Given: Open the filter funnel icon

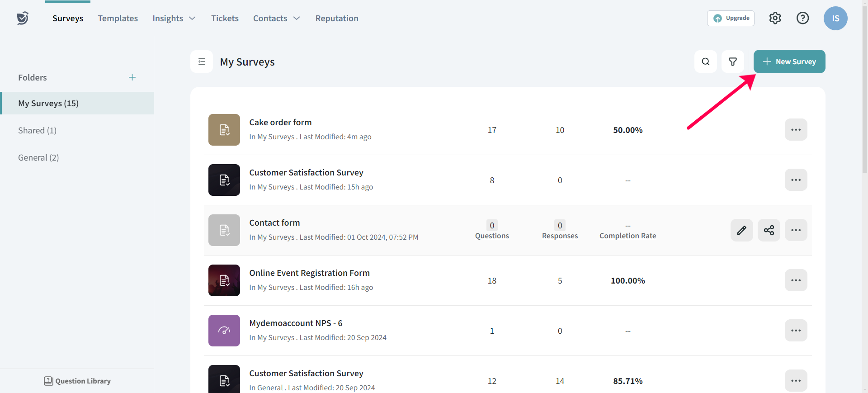Looking at the screenshot, I should click(732, 62).
